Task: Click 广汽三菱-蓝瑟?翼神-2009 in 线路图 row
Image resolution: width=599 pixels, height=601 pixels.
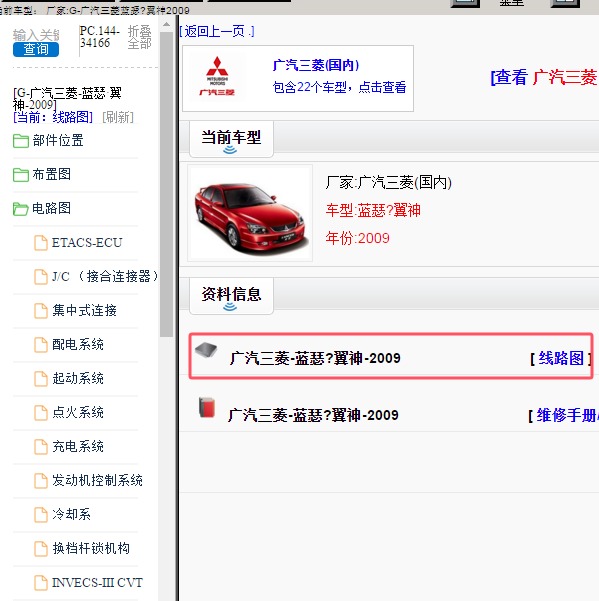Action: (x=315, y=358)
